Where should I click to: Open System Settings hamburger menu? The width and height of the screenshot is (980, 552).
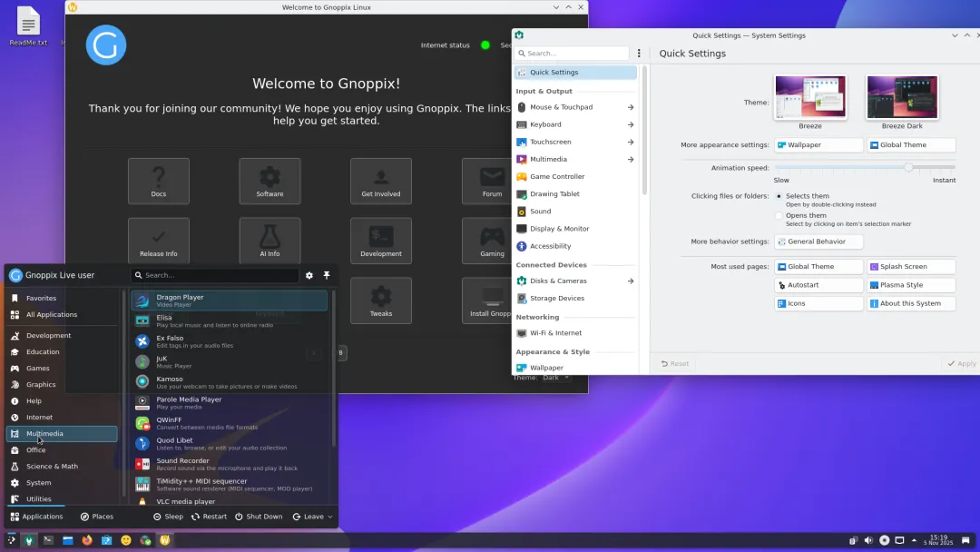pyautogui.click(x=639, y=54)
